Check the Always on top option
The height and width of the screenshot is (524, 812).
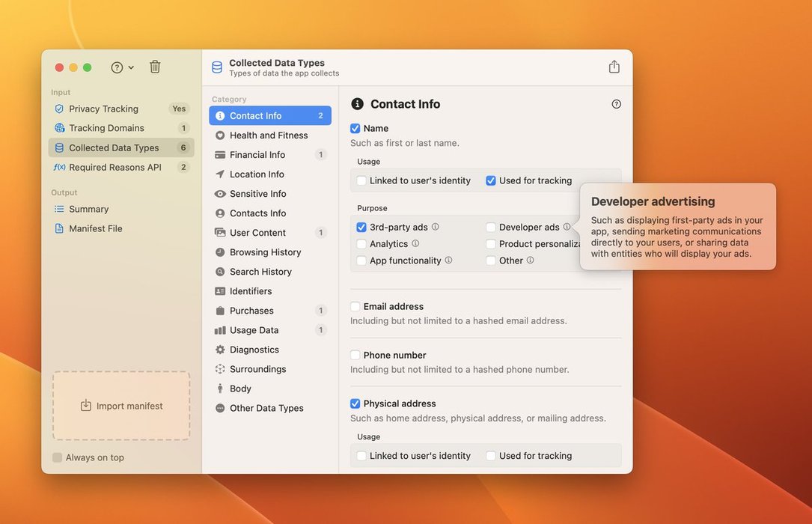(58, 457)
